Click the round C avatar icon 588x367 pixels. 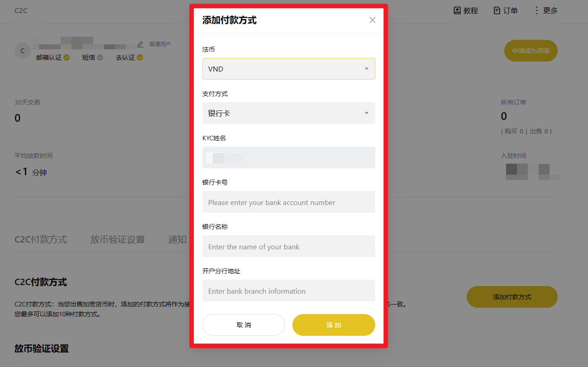click(x=23, y=50)
